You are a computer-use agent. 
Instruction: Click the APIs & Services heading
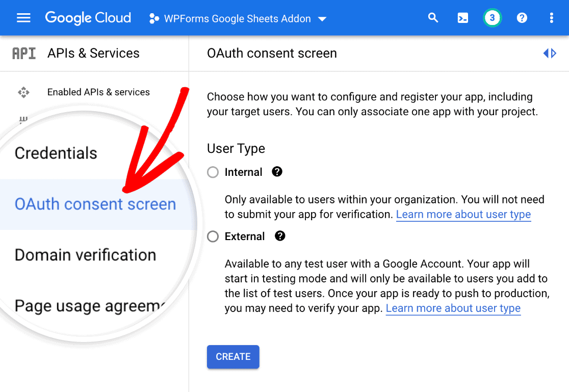[x=93, y=54]
